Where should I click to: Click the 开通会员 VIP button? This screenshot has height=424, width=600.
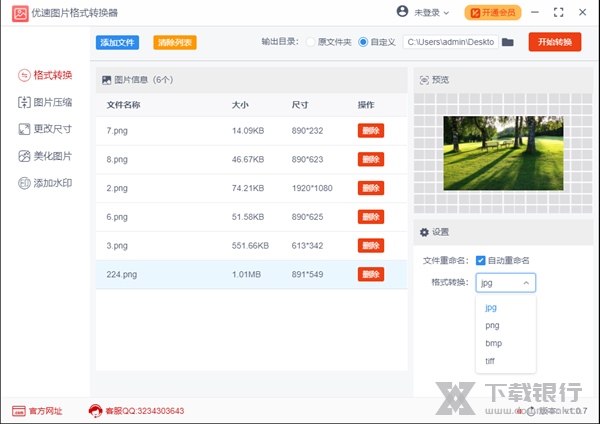click(492, 12)
